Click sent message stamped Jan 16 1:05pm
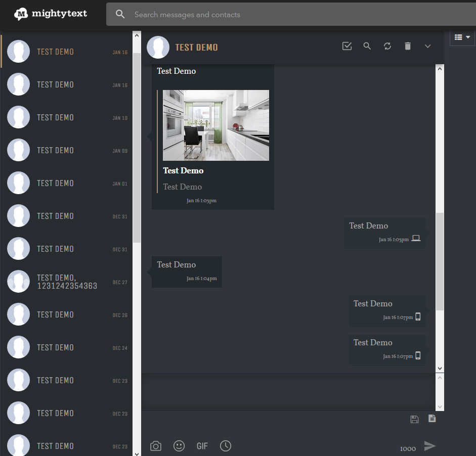This screenshot has width=476, height=456. click(x=384, y=233)
